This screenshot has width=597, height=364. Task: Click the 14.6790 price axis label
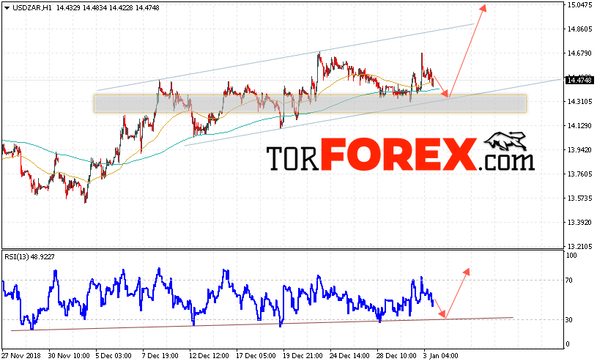click(580, 53)
